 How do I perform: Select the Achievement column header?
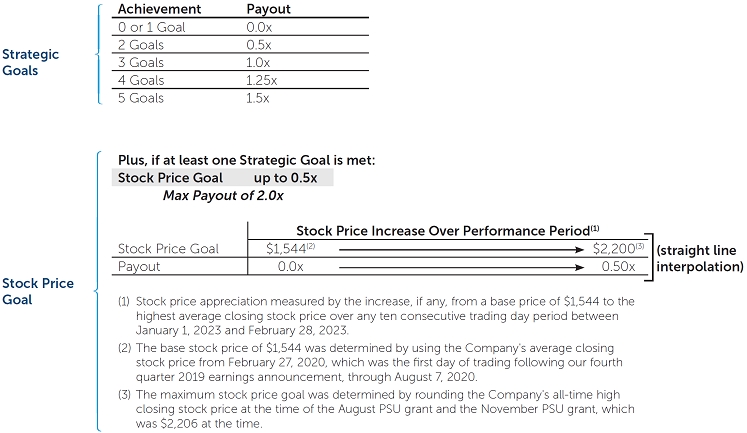[x=159, y=8]
